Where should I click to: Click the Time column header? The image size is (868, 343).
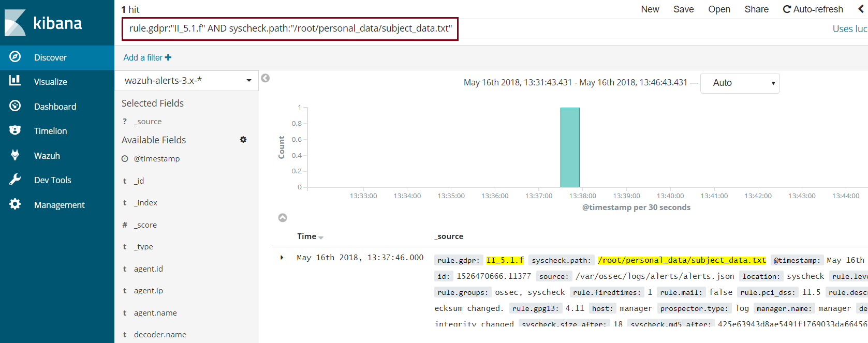tap(306, 236)
